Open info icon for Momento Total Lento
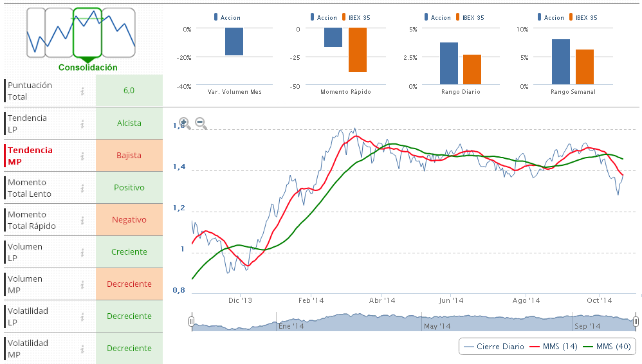The image size is (642, 364). [x=82, y=188]
